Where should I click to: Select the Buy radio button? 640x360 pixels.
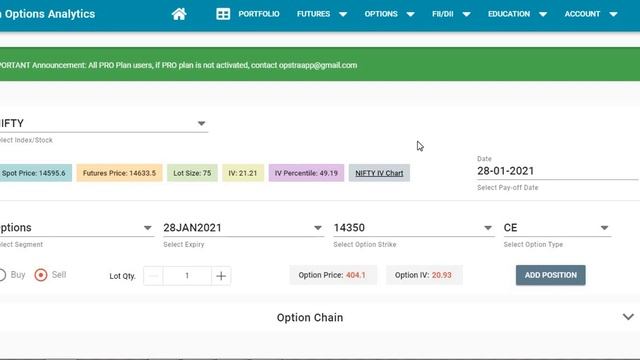2,275
